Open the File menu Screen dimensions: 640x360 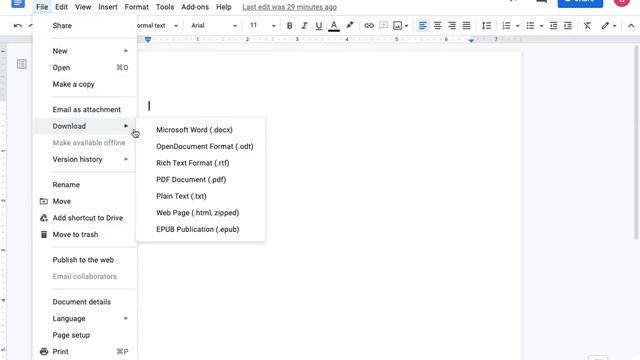click(x=42, y=7)
